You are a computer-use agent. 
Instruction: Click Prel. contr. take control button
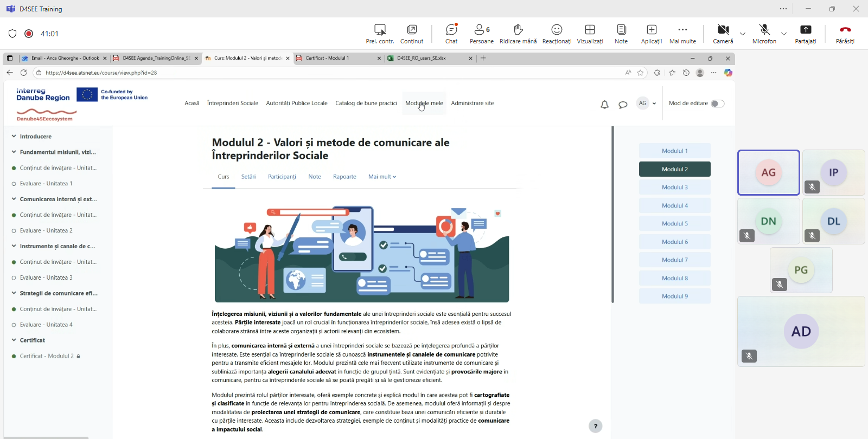click(380, 34)
